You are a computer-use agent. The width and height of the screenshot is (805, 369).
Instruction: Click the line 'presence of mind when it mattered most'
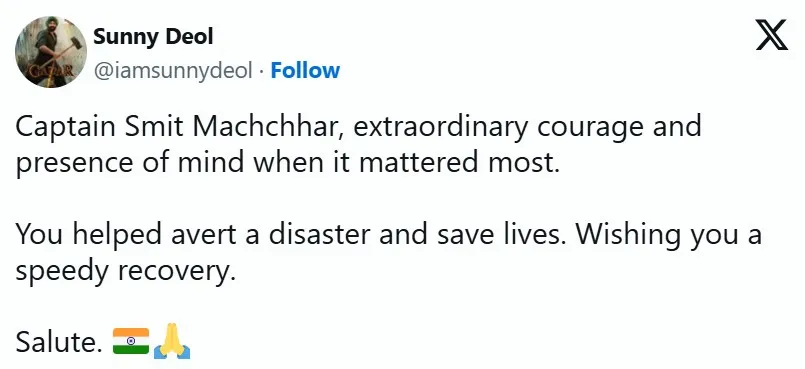287,162
